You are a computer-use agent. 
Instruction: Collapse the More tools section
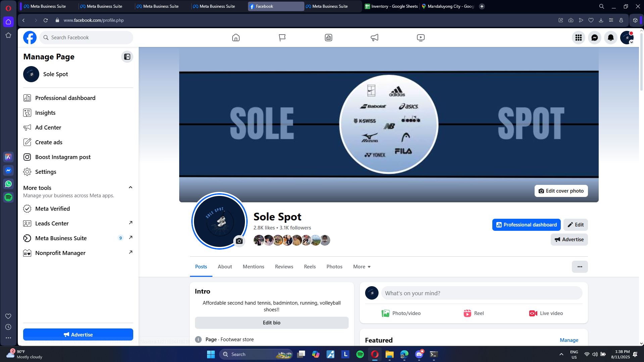[131, 188]
